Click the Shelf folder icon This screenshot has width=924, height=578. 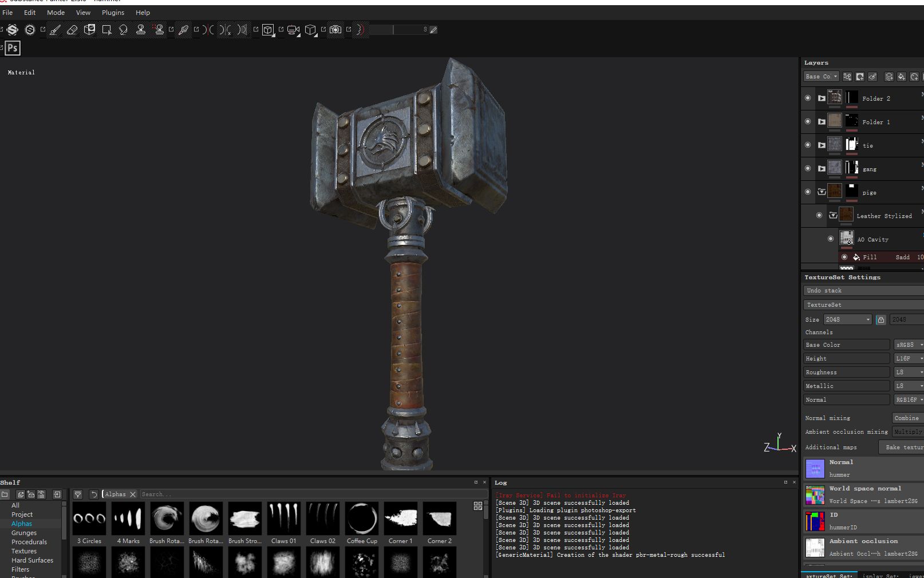pyautogui.click(x=5, y=494)
